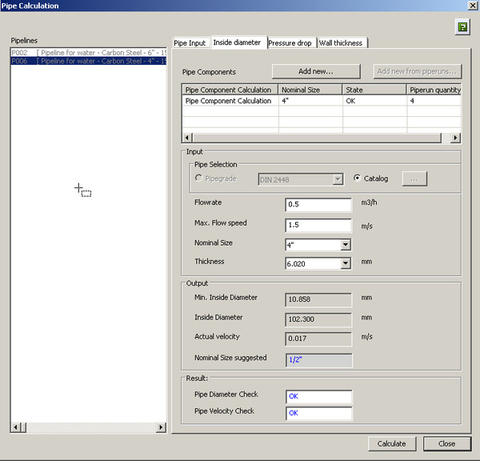
Task: Open the catalog browse ellipsis button
Action: tap(414, 179)
